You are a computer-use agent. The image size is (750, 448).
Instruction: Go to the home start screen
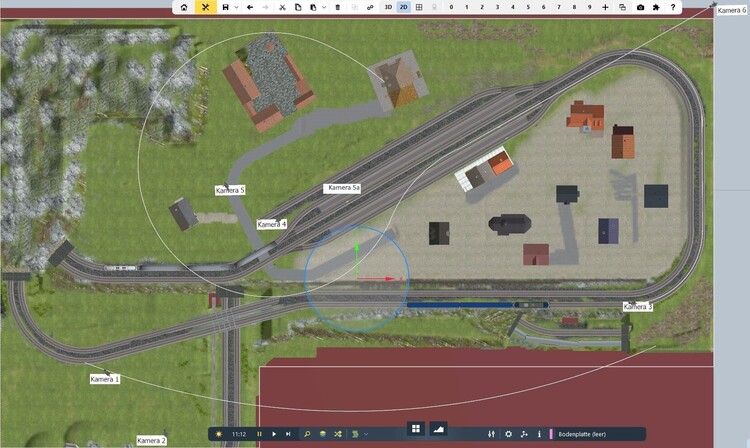click(184, 7)
